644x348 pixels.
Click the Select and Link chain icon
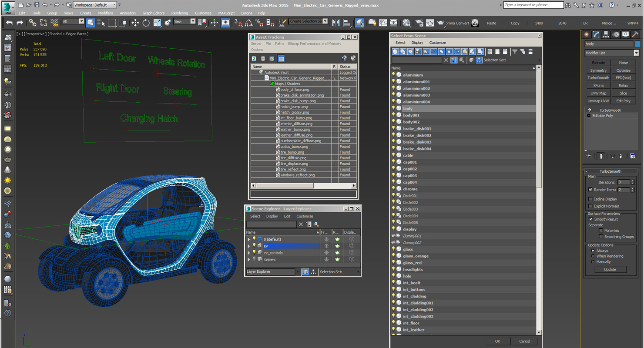[33, 23]
